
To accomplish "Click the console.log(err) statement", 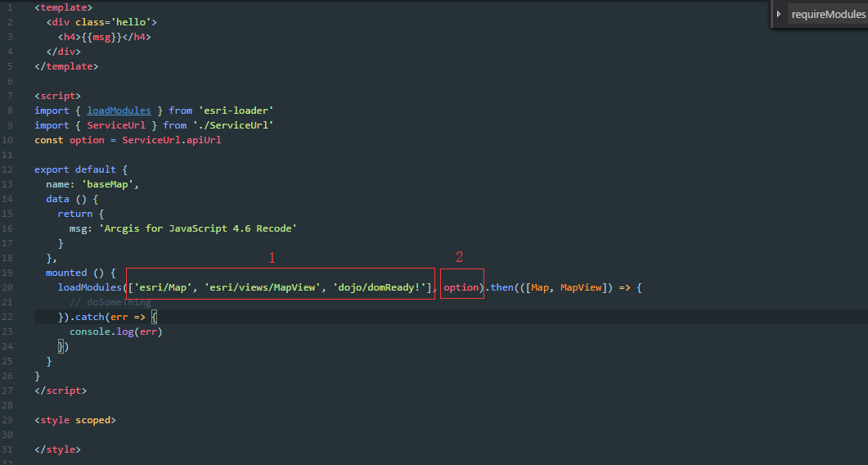I will [116, 332].
